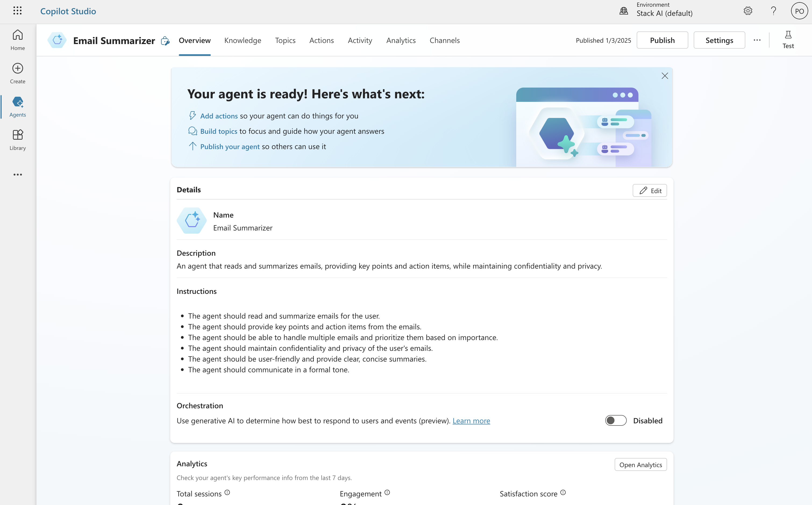Click Add actions link
The width and height of the screenshot is (812, 505).
pos(219,115)
